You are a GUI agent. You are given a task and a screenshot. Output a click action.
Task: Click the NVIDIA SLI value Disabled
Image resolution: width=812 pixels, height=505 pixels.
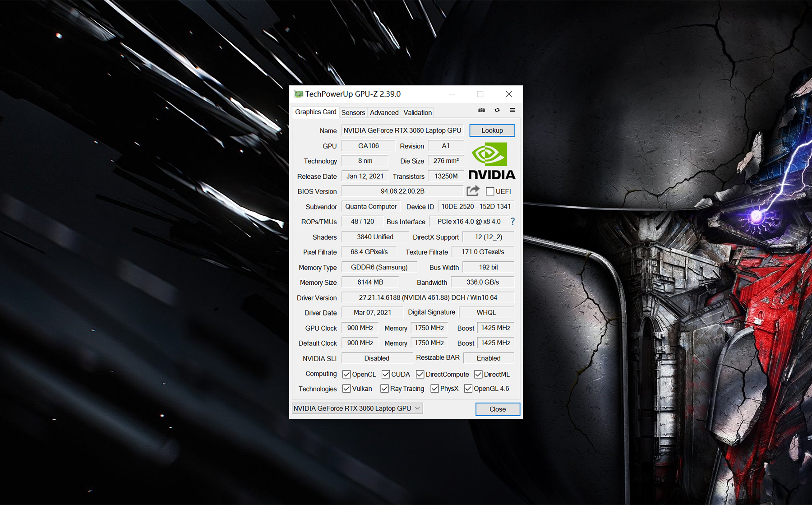pyautogui.click(x=377, y=358)
